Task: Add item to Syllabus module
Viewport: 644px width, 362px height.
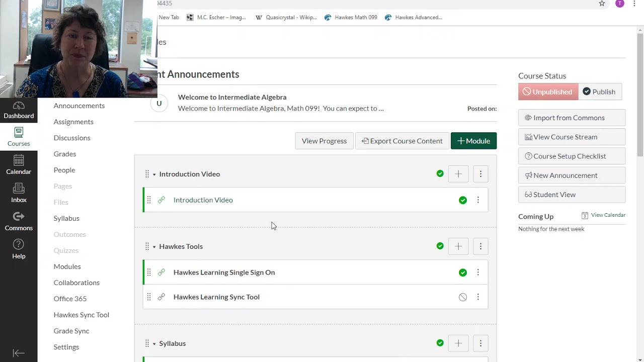Action: (458, 343)
